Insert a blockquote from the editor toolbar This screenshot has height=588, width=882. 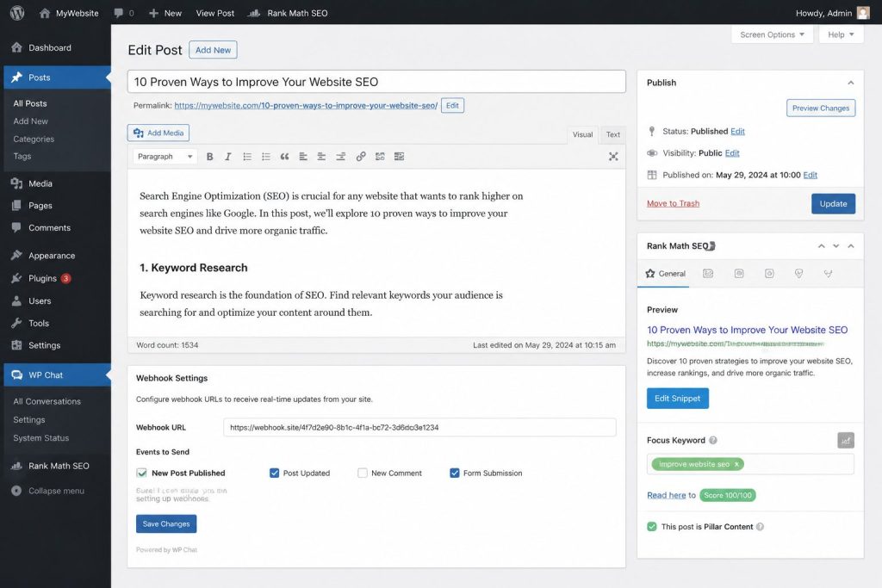click(284, 157)
